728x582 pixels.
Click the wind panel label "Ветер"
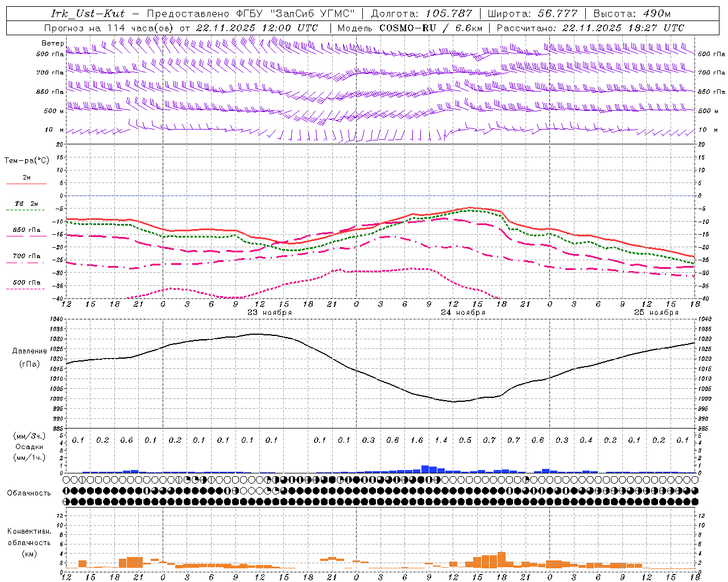(53, 43)
